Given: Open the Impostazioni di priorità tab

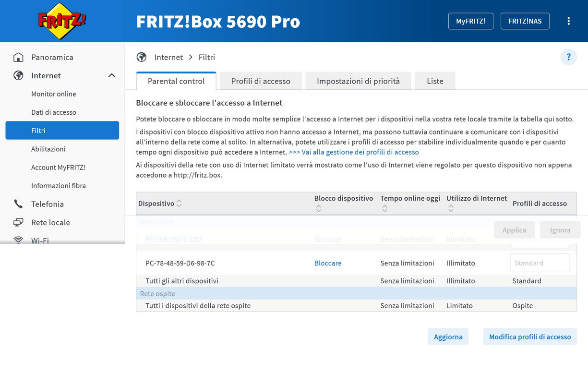Looking at the screenshot, I should [358, 81].
